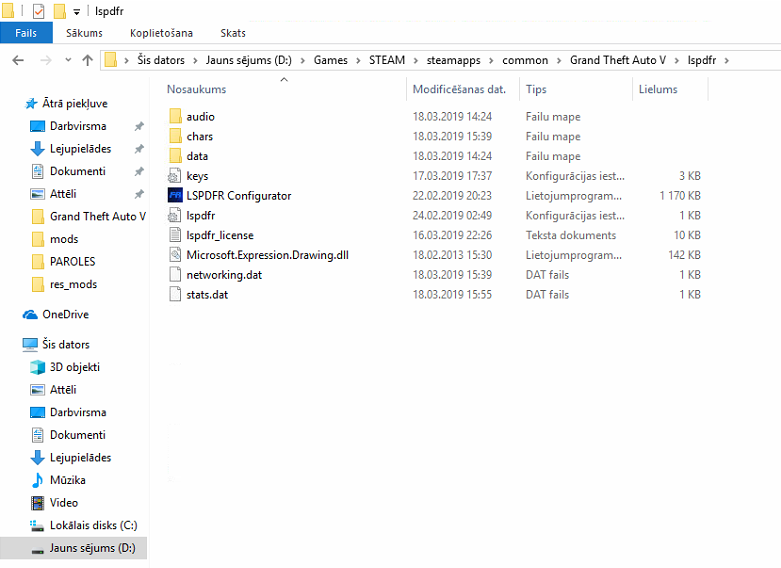The image size is (781, 568).
Task: Navigate to Games in address bar
Action: point(331,60)
